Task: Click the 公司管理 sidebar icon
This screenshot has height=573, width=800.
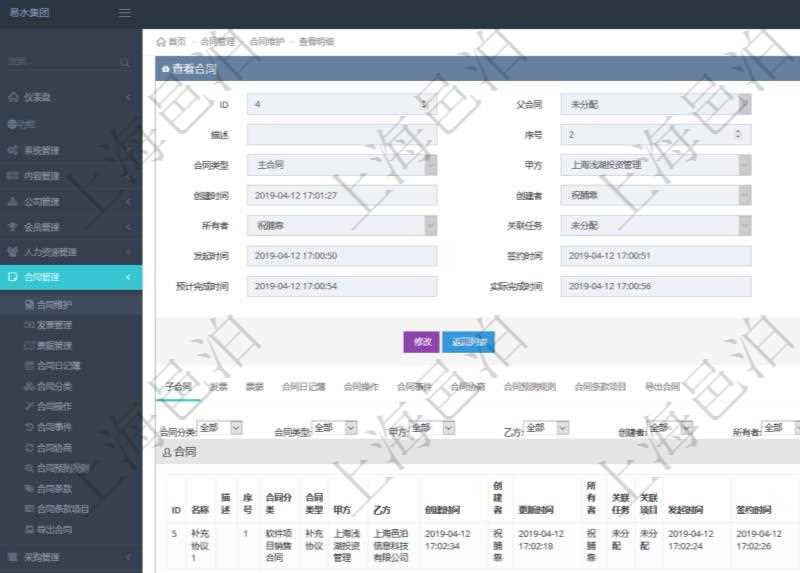Action: pos(12,201)
